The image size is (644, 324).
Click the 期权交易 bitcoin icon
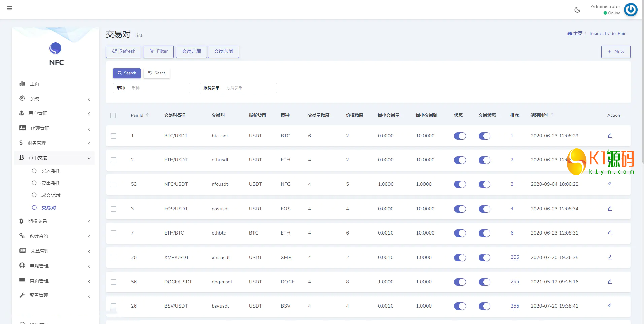click(21, 221)
